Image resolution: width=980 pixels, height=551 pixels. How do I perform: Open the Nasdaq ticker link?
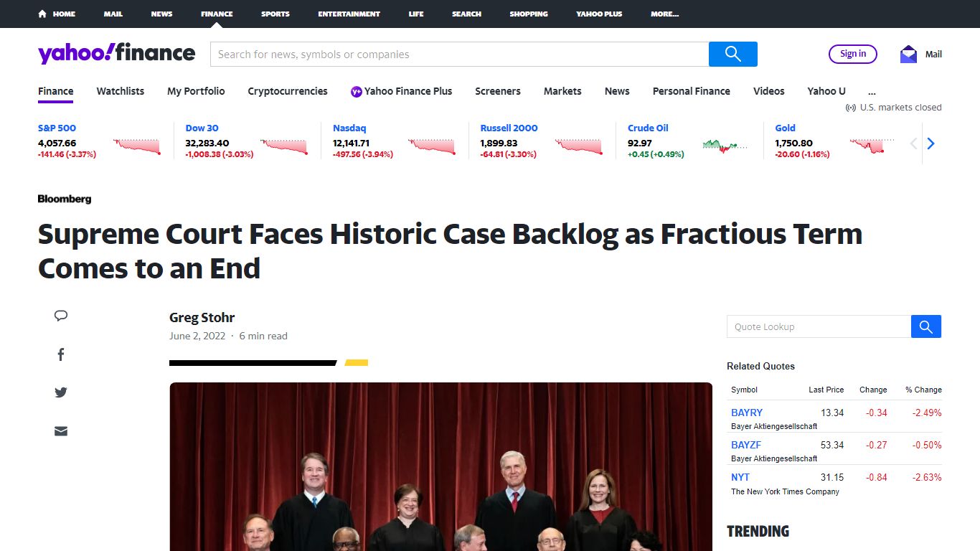(349, 128)
